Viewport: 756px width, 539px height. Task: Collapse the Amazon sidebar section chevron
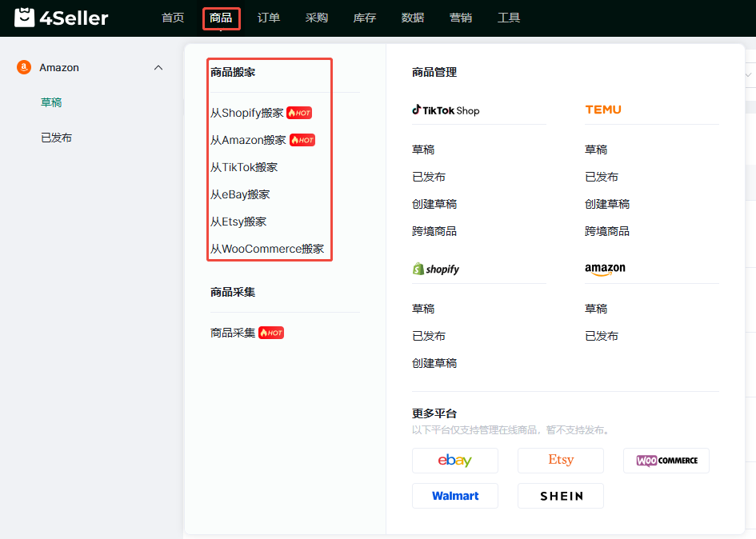[x=158, y=68]
